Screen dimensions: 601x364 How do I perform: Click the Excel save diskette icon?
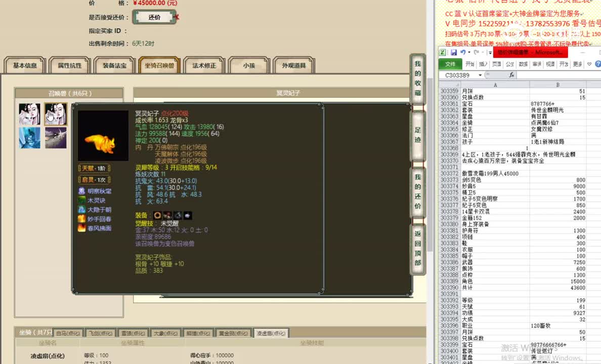[x=454, y=53]
